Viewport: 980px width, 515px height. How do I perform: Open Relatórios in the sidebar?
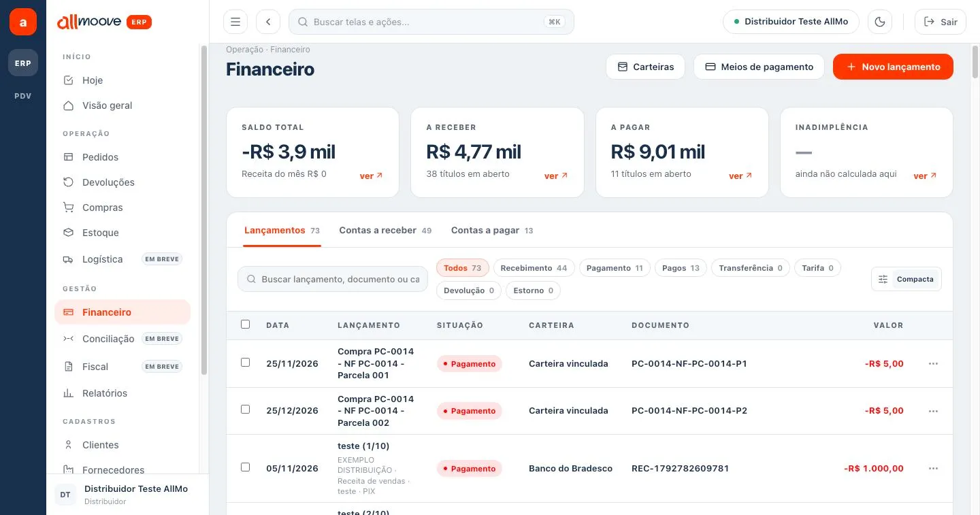pyautogui.click(x=122, y=393)
